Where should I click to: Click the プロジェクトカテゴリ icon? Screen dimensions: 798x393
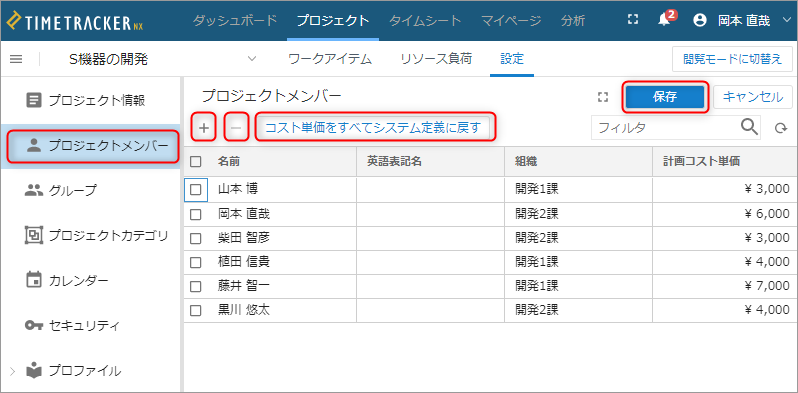click(x=34, y=235)
